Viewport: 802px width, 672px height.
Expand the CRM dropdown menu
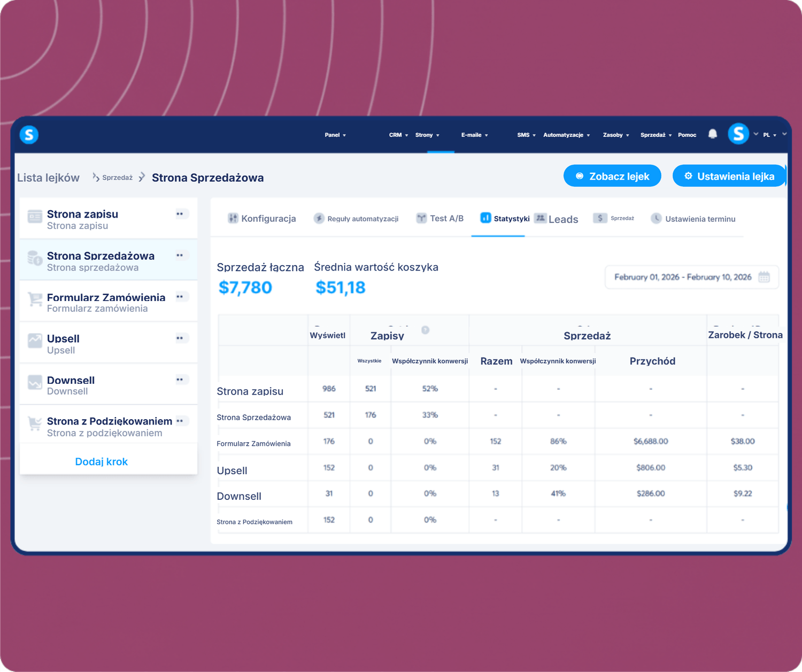click(398, 135)
